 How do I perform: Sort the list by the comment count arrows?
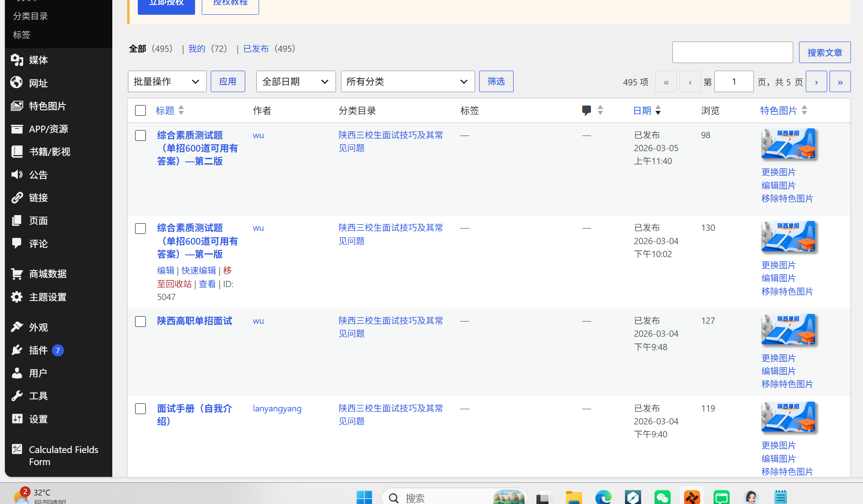click(600, 110)
